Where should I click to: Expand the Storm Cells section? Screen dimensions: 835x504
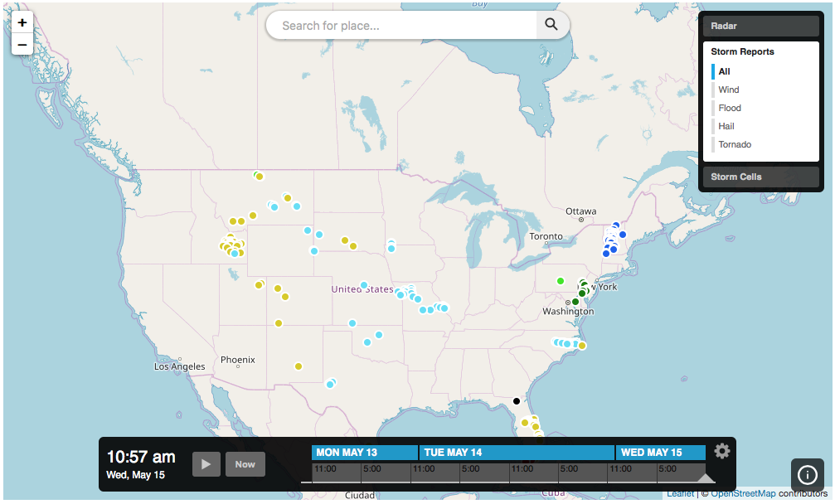click(760, 177)
